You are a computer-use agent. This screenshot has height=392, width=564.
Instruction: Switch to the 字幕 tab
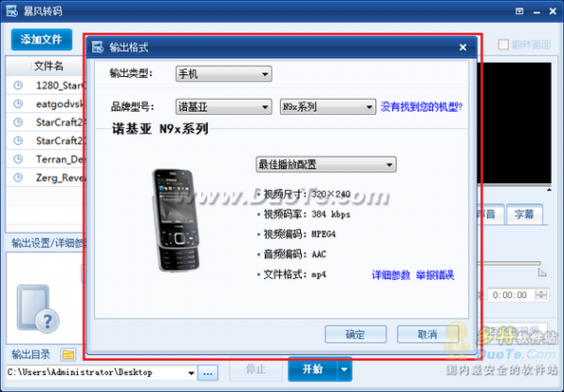(525, 214)
